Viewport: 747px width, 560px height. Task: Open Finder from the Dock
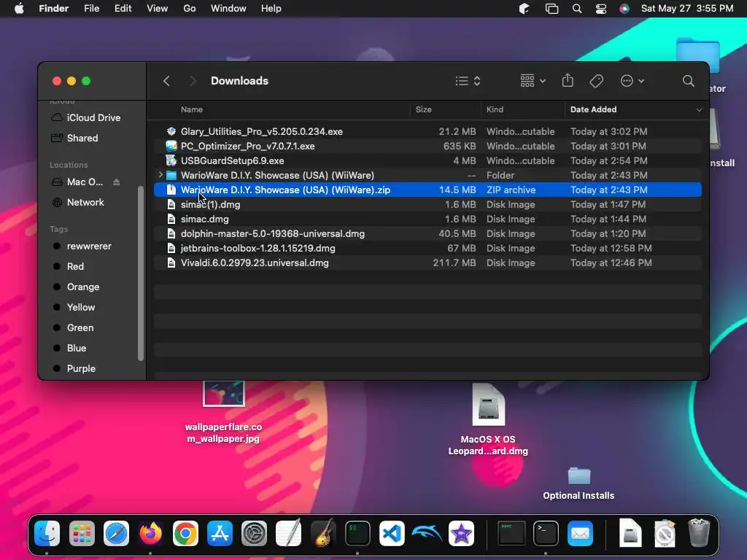point(47,533)
